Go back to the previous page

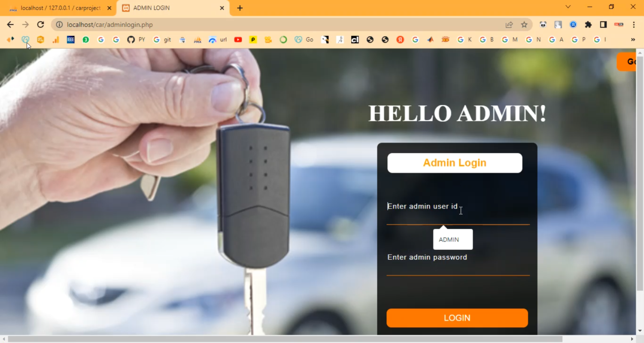coord(10,24)
